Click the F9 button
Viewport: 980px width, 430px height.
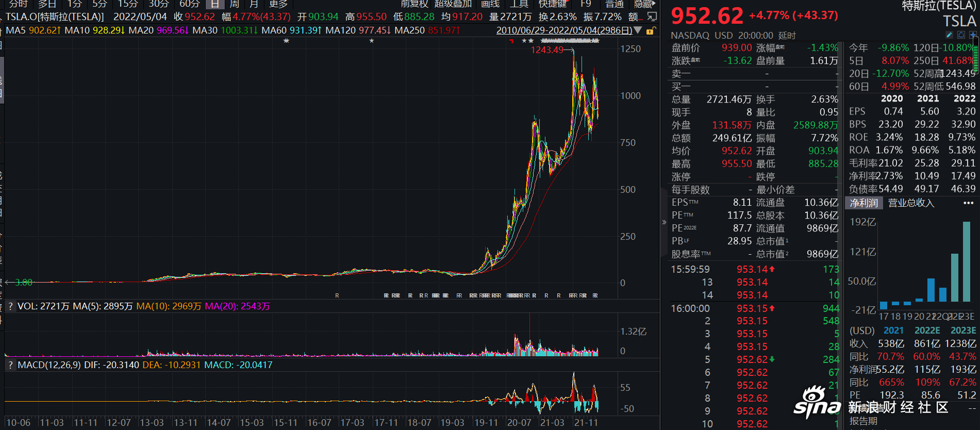point(586,4)
